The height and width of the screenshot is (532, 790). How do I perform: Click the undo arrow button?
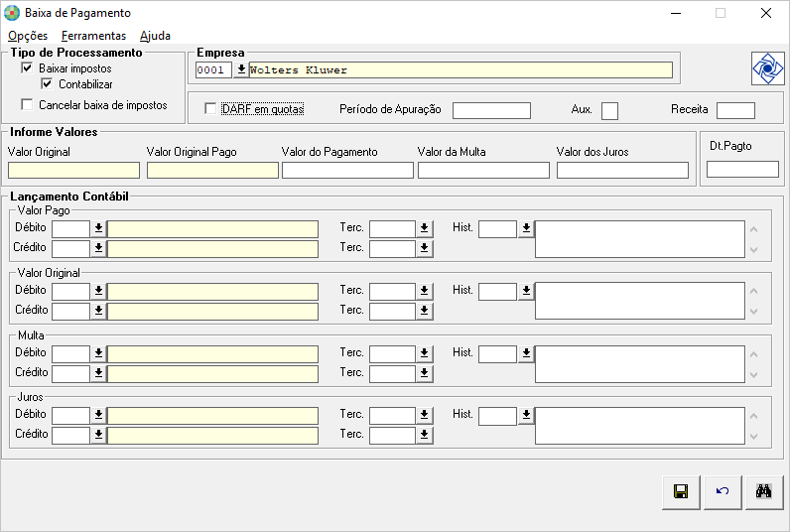point(723,491)
